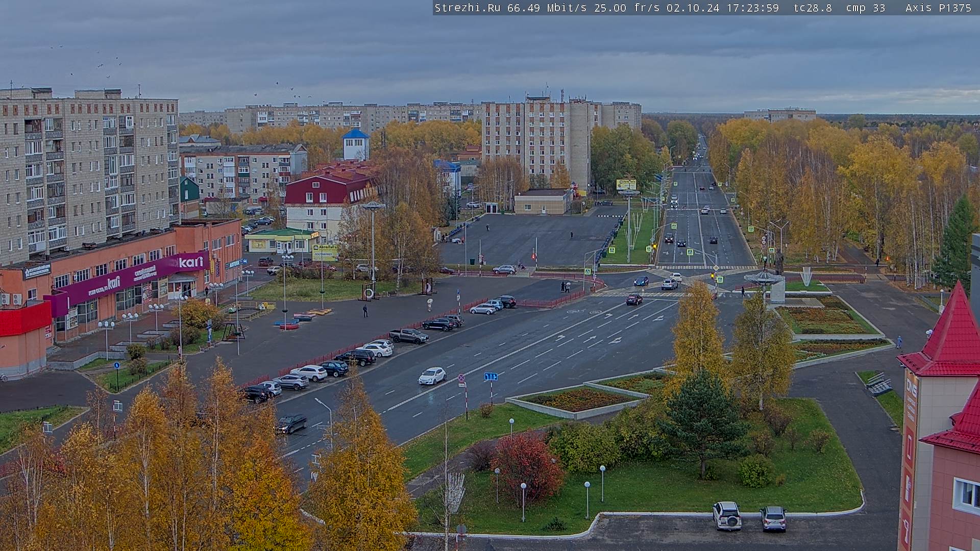
Task: Click the 17:23:59 timestamp
Action: pos(753,8)
